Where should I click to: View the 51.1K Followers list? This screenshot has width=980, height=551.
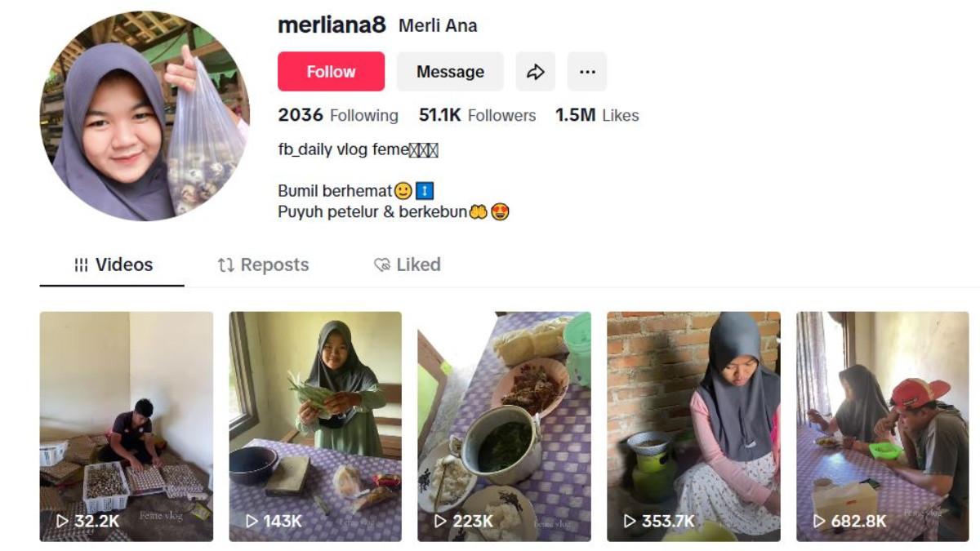pos(477,116)
